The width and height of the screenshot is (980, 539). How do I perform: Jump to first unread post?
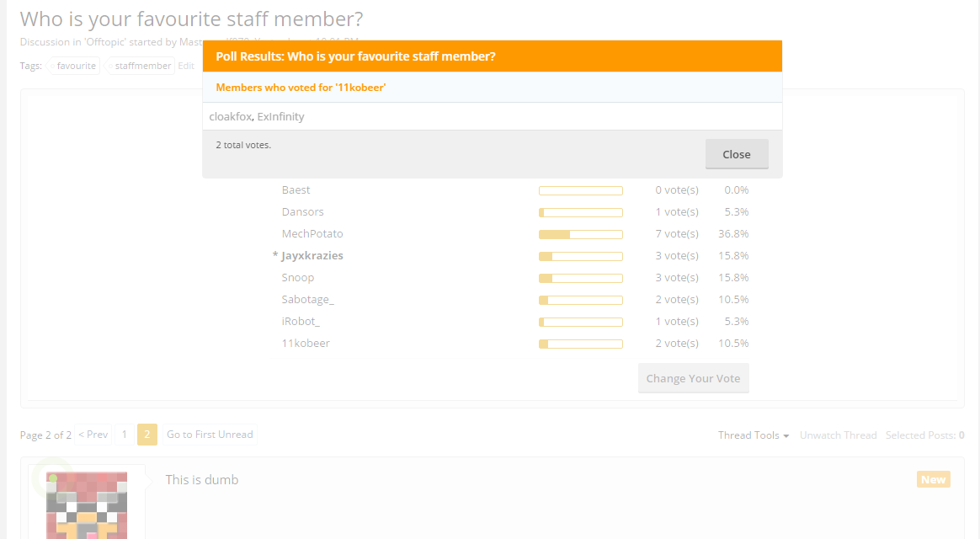210,435
